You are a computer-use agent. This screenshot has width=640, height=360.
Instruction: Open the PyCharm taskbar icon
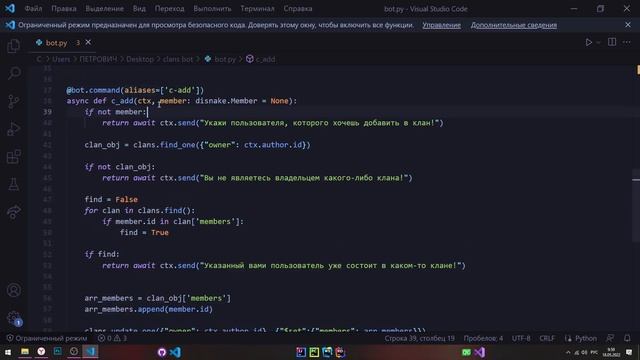[314, 352]
